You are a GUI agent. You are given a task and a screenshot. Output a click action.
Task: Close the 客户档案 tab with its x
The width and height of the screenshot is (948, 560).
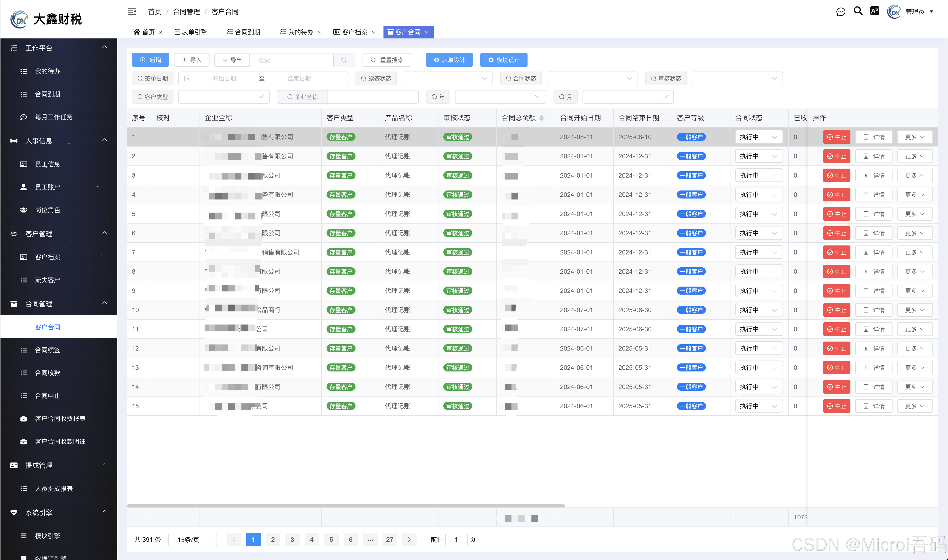coord(373,32)
